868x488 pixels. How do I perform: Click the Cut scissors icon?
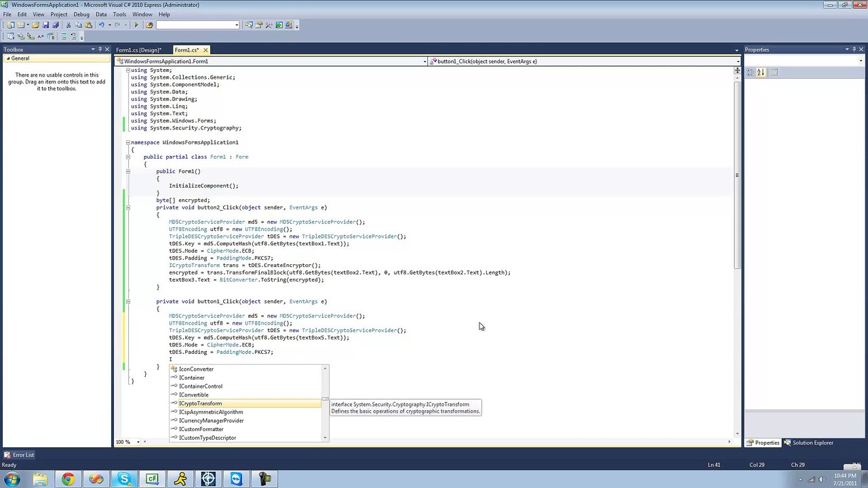[68, 25]
